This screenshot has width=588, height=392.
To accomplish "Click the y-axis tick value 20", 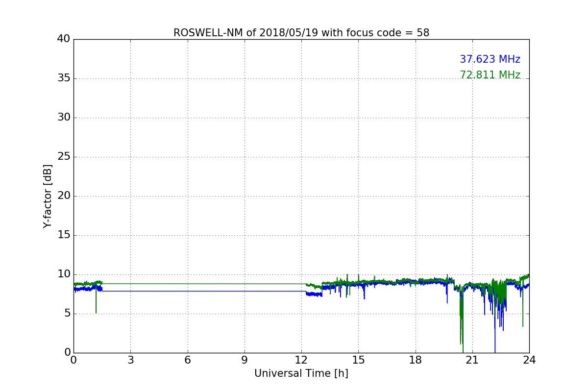I will (64, 196).
